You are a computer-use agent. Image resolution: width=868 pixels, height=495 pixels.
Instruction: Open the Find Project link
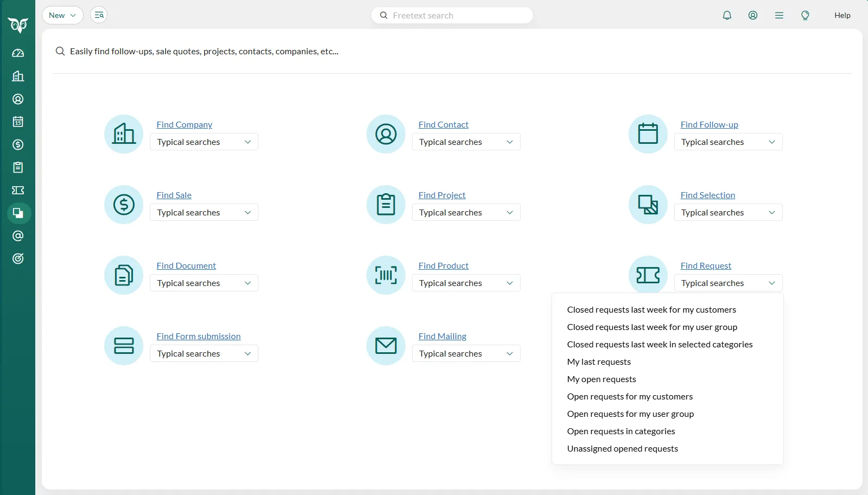point(442,195)
